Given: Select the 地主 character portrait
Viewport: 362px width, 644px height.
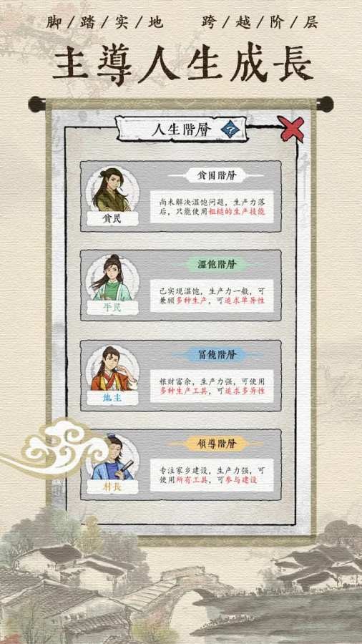Looking at the screenshot, I should (112, 369).
